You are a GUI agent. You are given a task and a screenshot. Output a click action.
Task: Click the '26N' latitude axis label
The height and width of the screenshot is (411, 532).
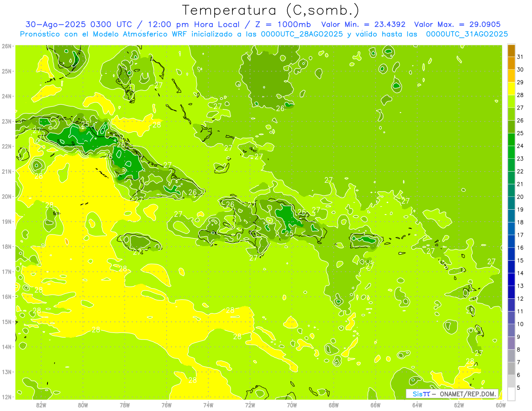point(6,46)
